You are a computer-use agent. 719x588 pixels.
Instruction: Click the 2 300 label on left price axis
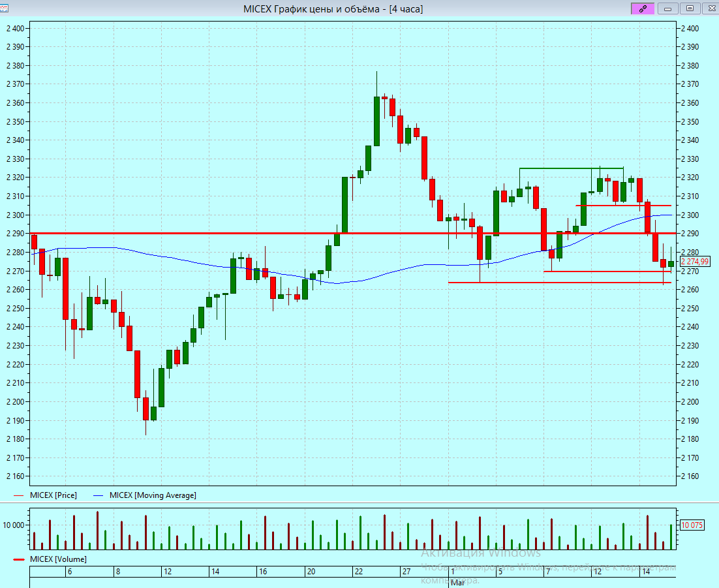coord(16,215)
